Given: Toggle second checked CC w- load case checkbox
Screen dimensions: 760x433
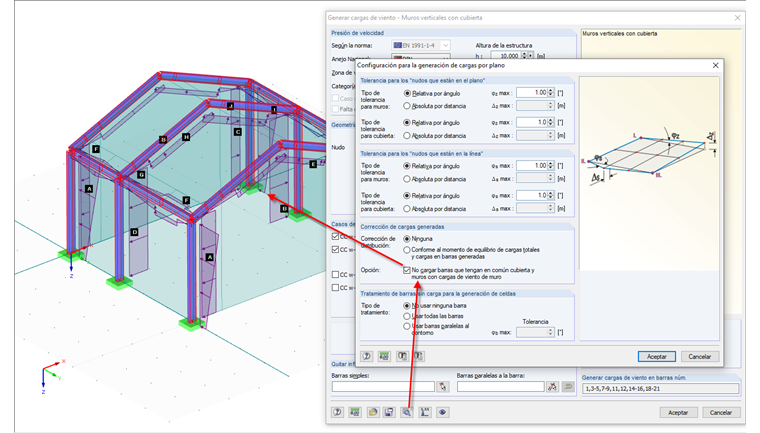Looking at the screenshot, I should pyautogui.click(x=335, y=250).
